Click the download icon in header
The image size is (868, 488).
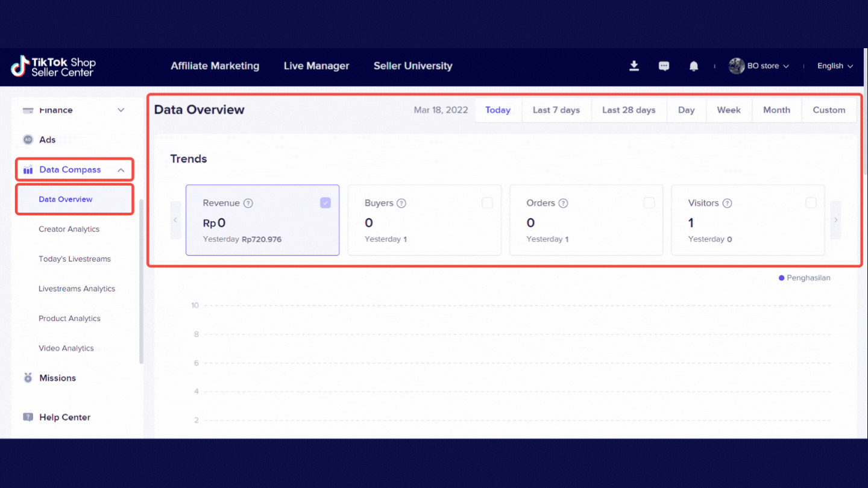click(634, 66)
